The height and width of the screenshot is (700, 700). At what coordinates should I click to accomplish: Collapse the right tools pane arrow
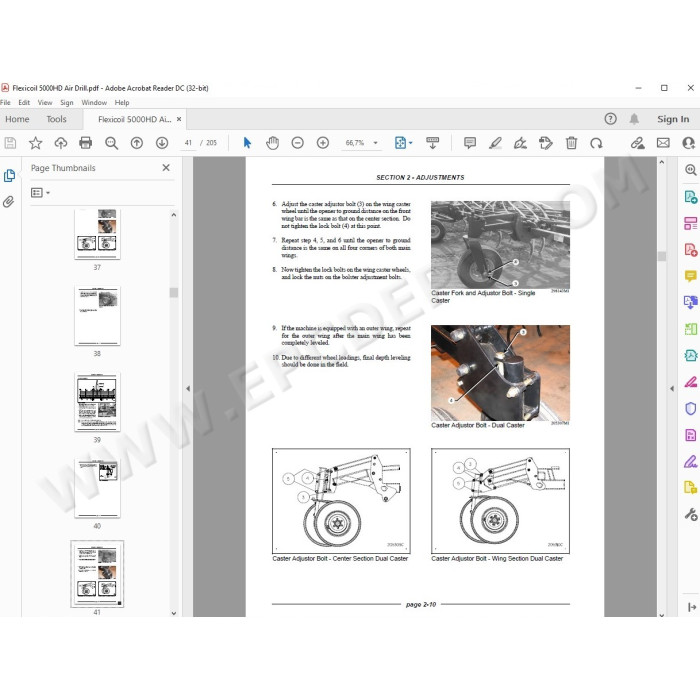pyautogui.click(x=671, y=388)
